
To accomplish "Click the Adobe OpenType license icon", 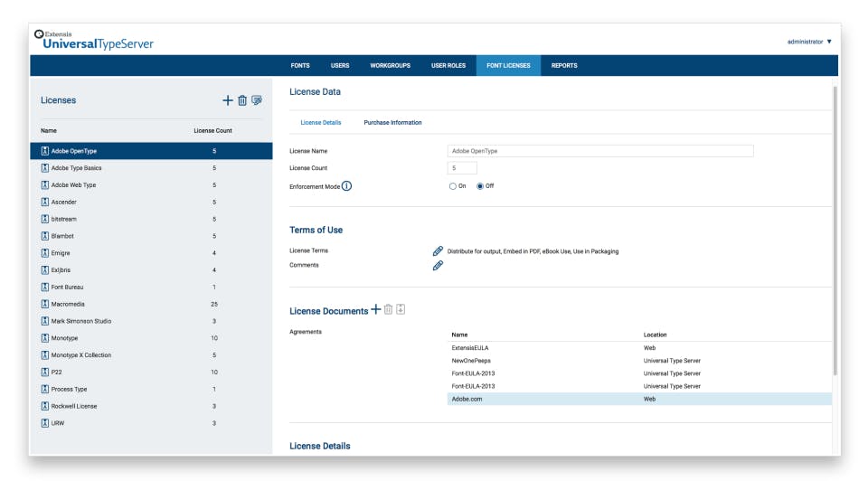I will click(x=45, y=151).
